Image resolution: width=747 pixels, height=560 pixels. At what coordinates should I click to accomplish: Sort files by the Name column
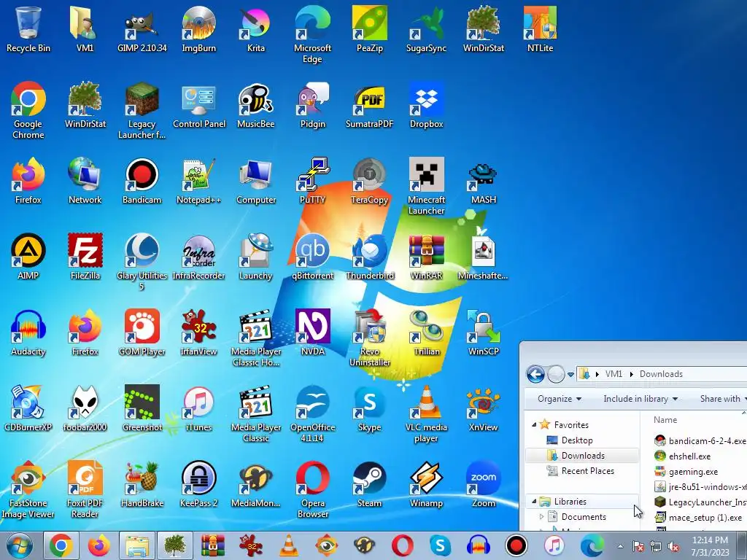click(665, 419)
